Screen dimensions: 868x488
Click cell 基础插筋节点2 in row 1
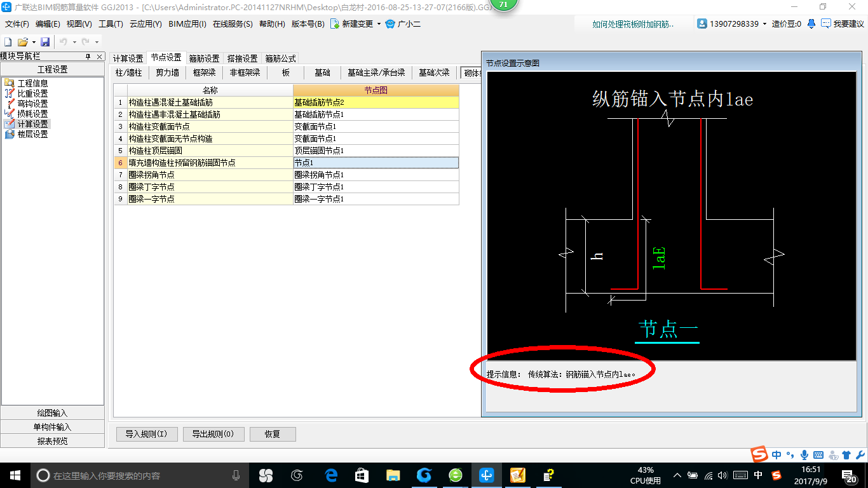pos(376,102)
